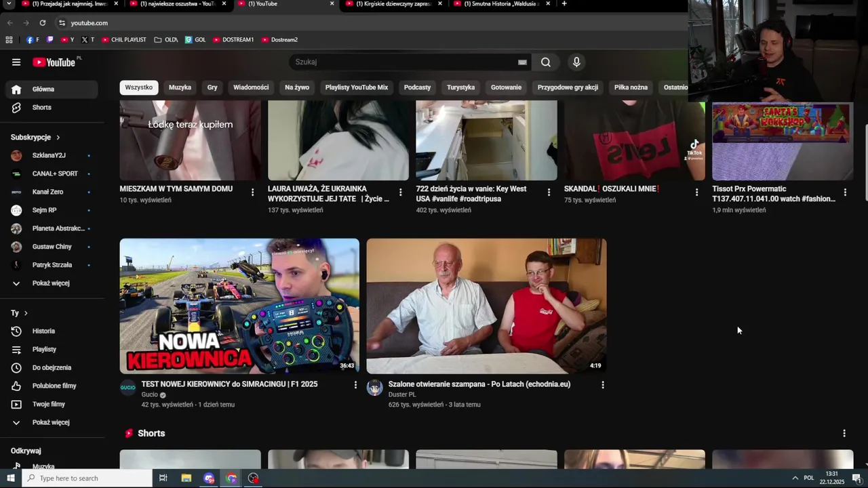Image resolution: width=868 pixels, height=488 pixels.
Task: Open the Ty section header
Action: 19,313
